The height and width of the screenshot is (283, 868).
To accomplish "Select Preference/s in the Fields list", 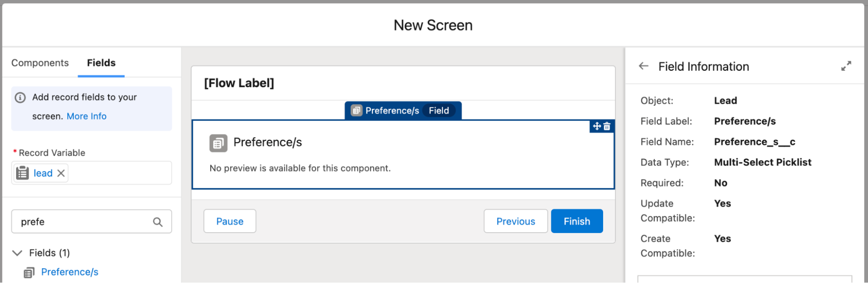I will tap(69, 272).
